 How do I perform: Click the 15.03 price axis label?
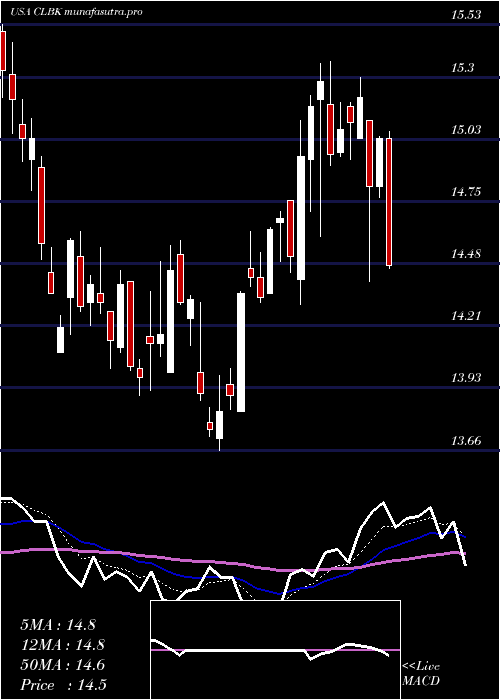pos(466,130)
